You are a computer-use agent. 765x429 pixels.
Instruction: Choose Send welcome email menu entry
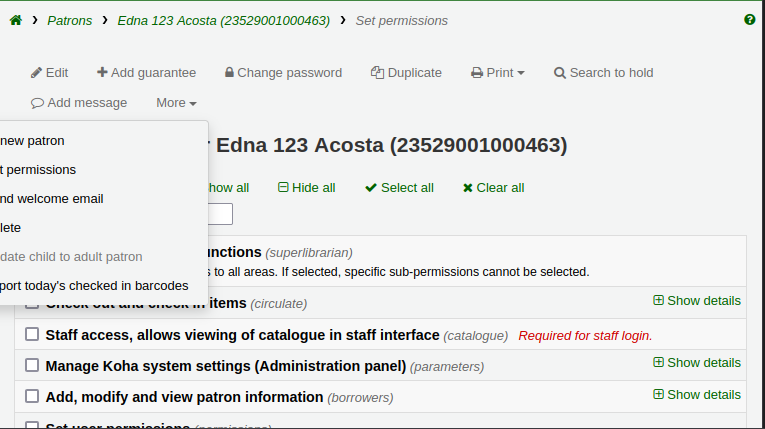(52, 199)
